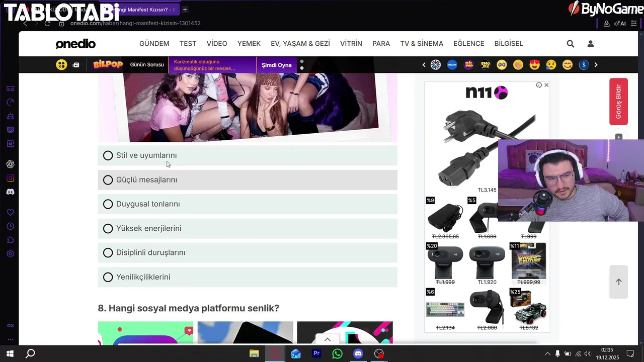
Task: Select the "Güçlü mesajlarını" answer
Action: coord(248,180)
